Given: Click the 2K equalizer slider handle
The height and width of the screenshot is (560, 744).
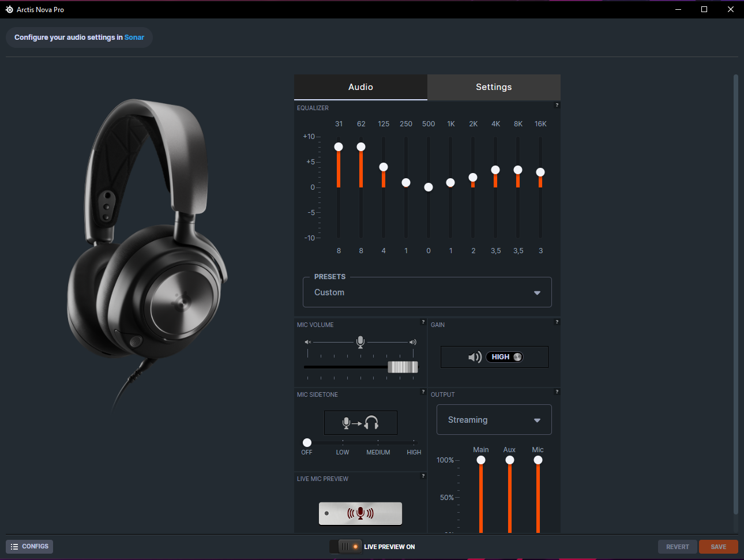Looking at the screenshot, I should point(473,177).
